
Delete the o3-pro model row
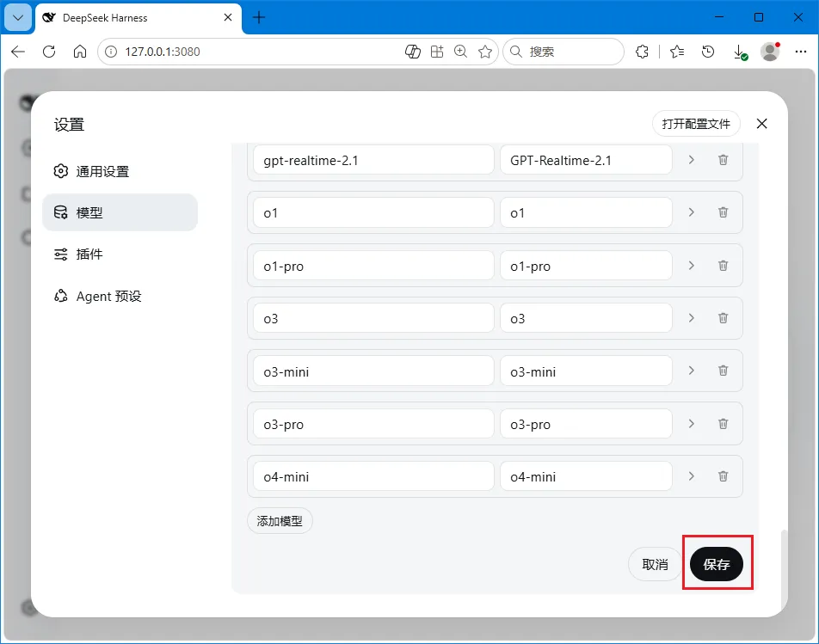click(723, 424)
